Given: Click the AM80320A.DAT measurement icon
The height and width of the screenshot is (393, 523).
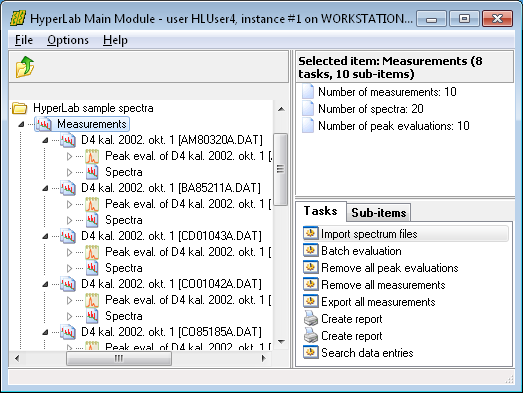Looking at the screenshot, I should (x=68, y=140).
